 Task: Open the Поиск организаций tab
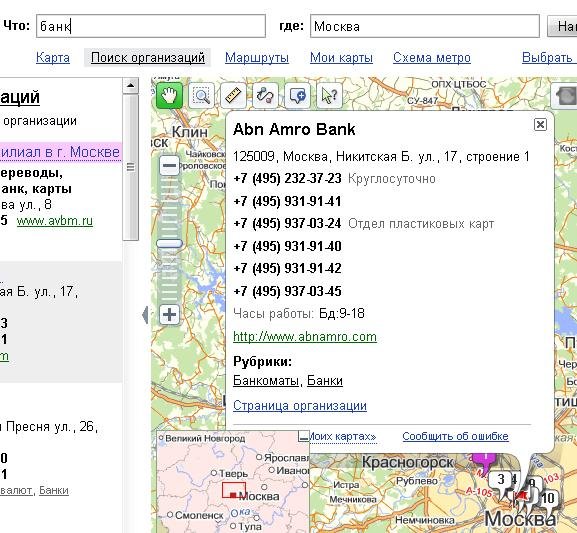(x=148, y=58)
